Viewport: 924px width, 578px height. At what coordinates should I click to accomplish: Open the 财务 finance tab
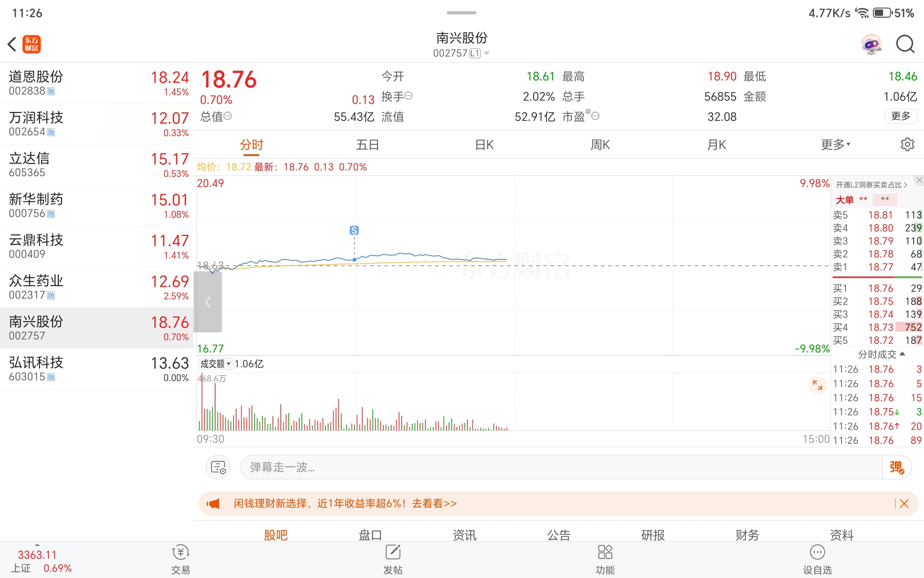[747, 534]
